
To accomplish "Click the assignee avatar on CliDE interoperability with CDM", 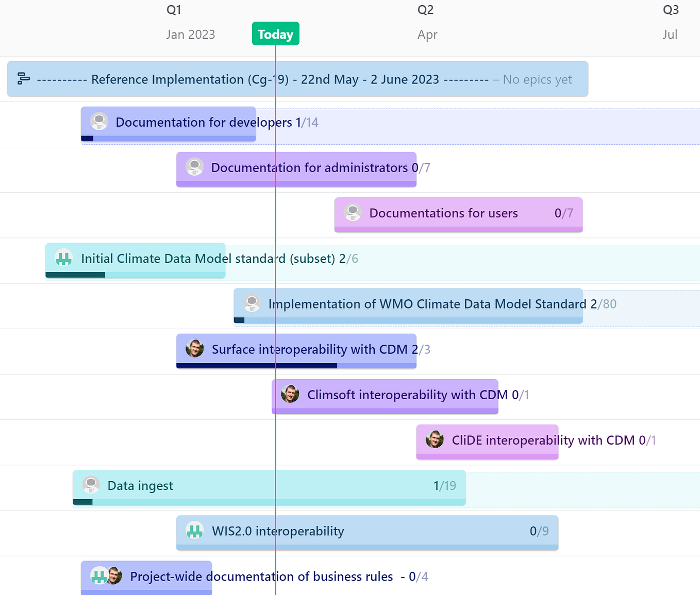I will pyautogui.click(x=435, y=440).
